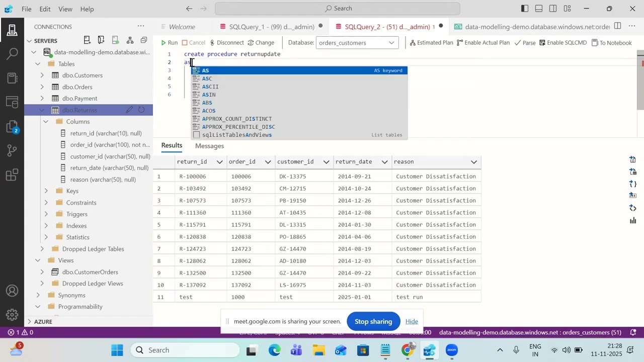This screenshot has height=362, width=644.
Task: Select APPROX_COUNT_DISTINCT in the autocomplete list
Action: coord(299,119)
